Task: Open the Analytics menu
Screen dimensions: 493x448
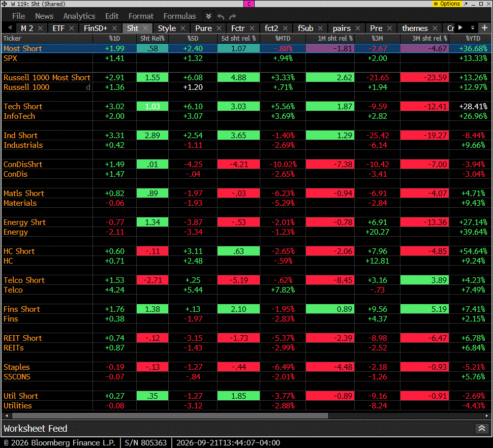Action: (79, 16)
